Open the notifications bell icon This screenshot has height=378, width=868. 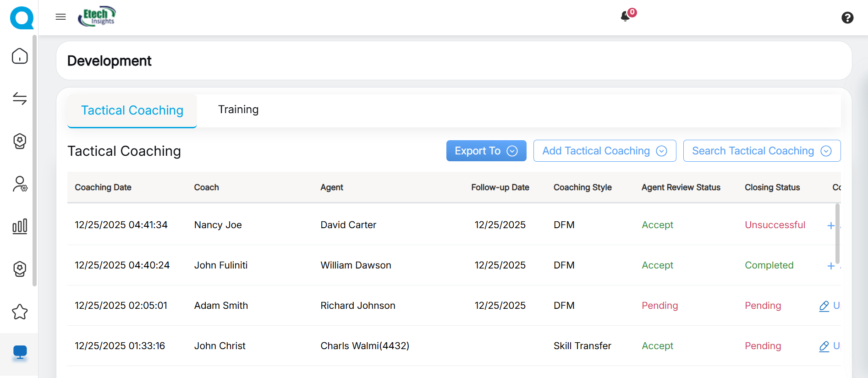click(625, 16)
